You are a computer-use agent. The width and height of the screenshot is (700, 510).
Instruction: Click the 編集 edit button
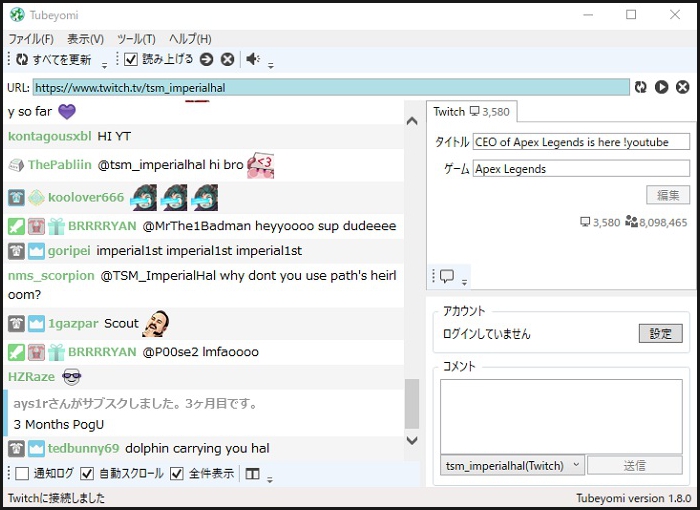pyautogui.click(x=668, y=196)
